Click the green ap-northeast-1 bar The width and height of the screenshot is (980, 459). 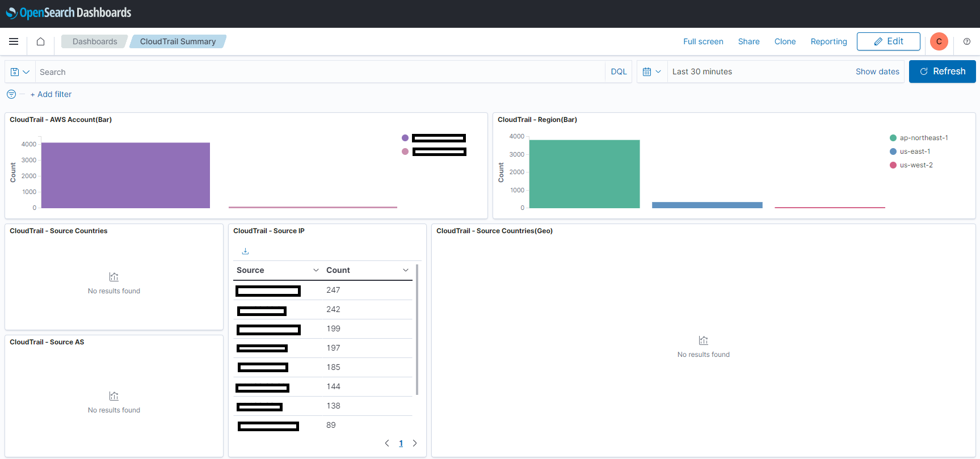click(584, 174)
